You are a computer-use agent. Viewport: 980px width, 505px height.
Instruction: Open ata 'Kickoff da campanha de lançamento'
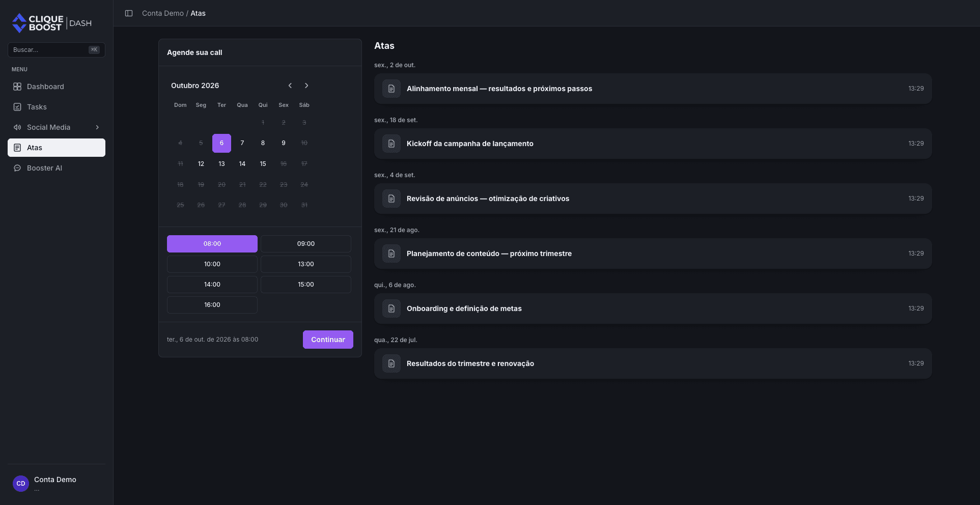653,144
